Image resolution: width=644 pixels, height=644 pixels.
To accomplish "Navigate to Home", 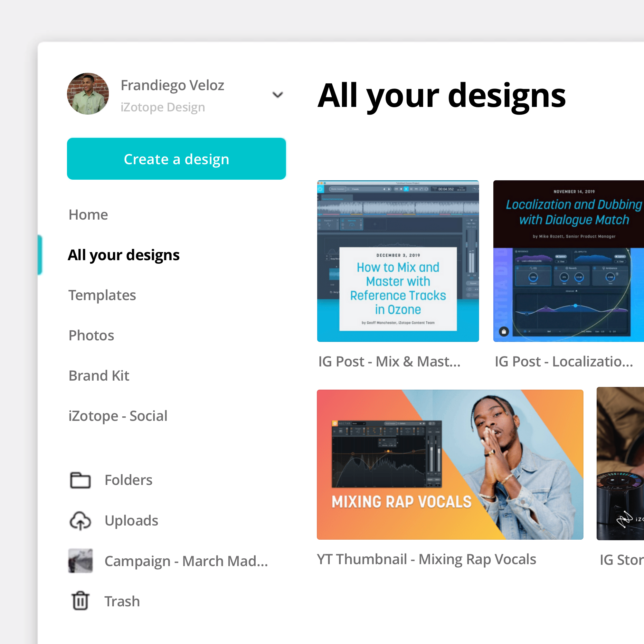I will [x=88, y=215].
